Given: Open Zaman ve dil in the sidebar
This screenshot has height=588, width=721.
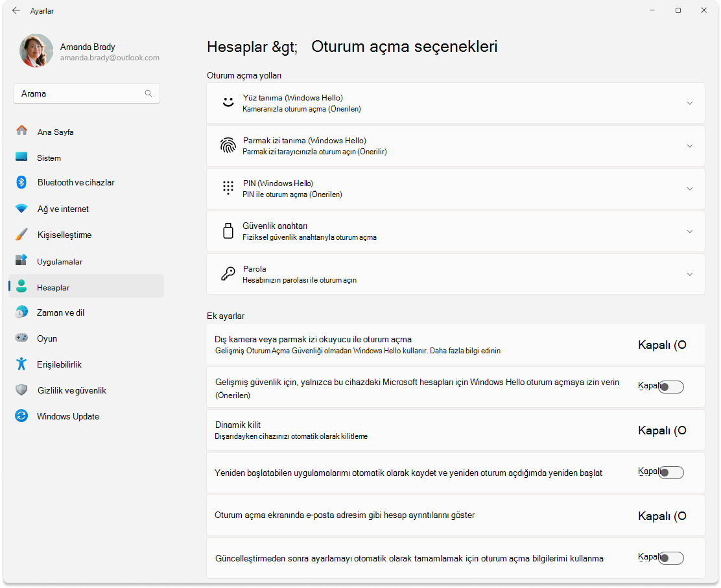Looking at the screenshot, I should [86, 312].
